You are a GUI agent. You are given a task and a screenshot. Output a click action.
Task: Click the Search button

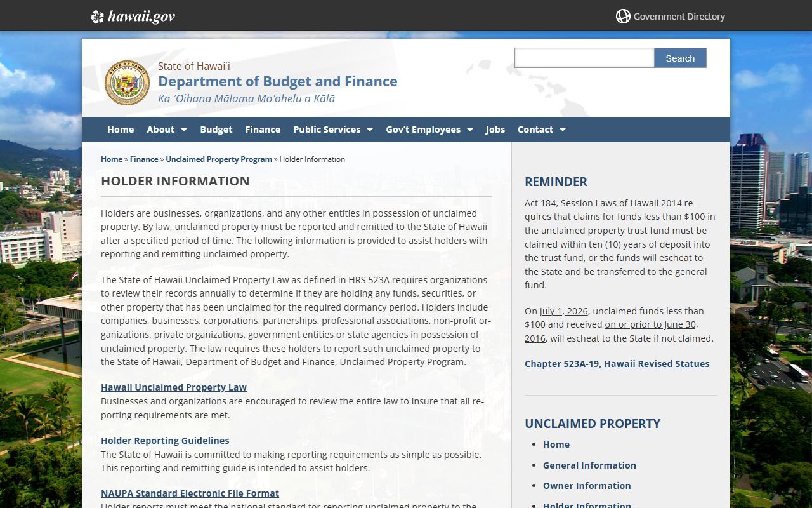(x=680, y=58)
